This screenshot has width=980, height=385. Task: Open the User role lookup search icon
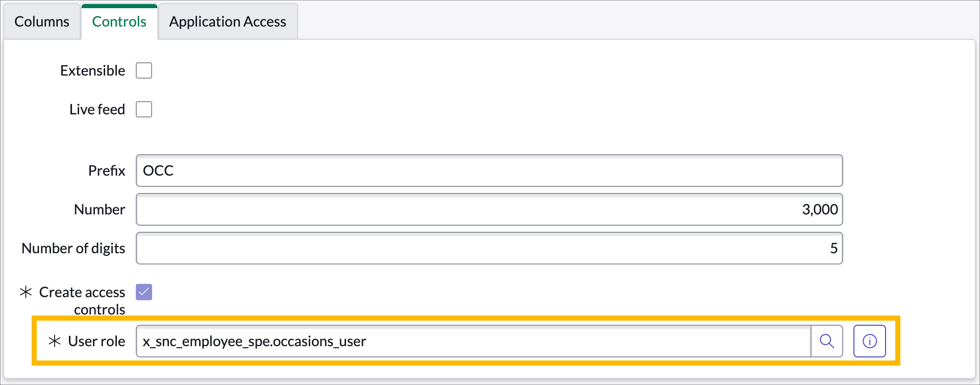827,341
